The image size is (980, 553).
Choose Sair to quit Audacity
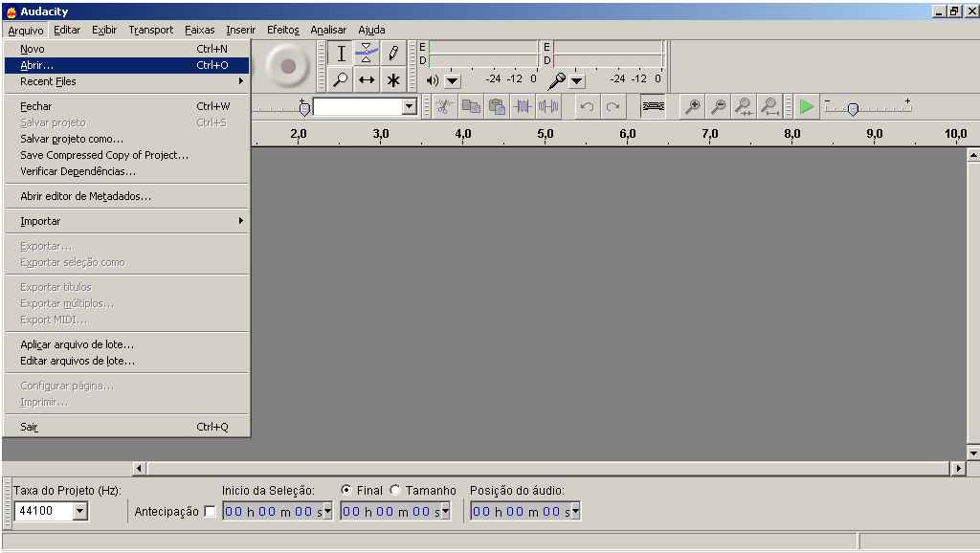pyautogui.click(x=127, y=427)
